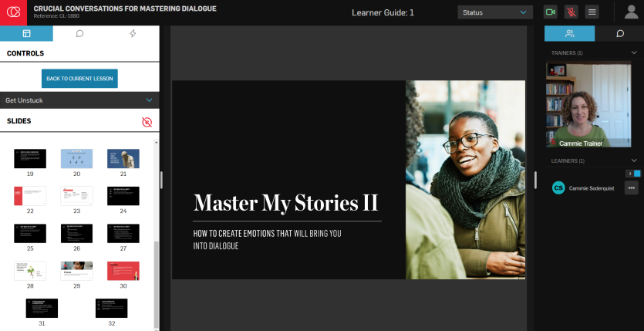
Task: Collapse the Learners list
Action: (x=633, y=161)
